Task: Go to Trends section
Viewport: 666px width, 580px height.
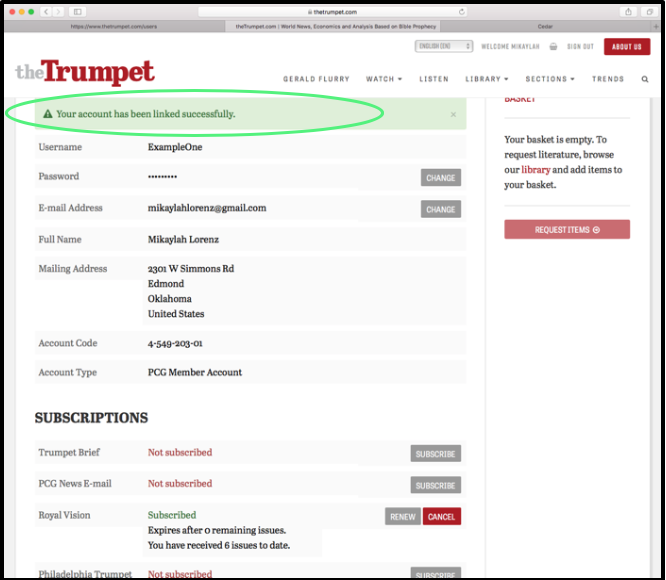Action: tap(608, 79)
